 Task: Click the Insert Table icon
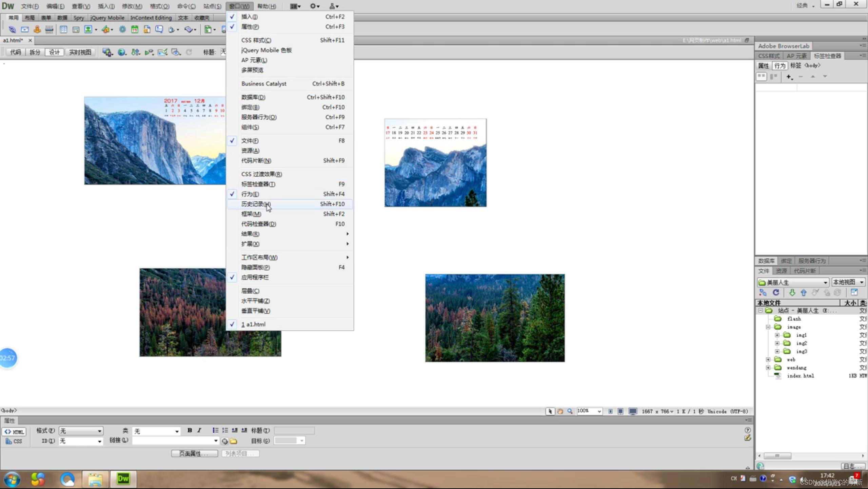point(63,30)
